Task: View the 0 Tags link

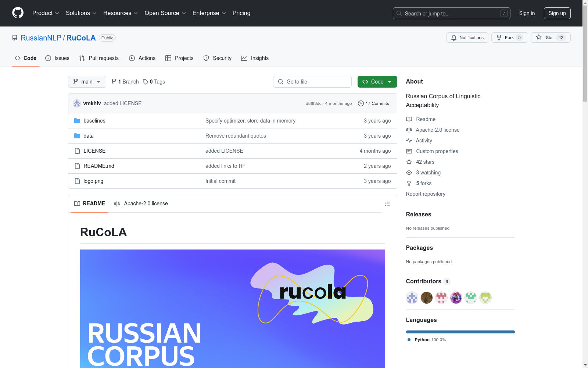Action: click(x=154, y=82)
